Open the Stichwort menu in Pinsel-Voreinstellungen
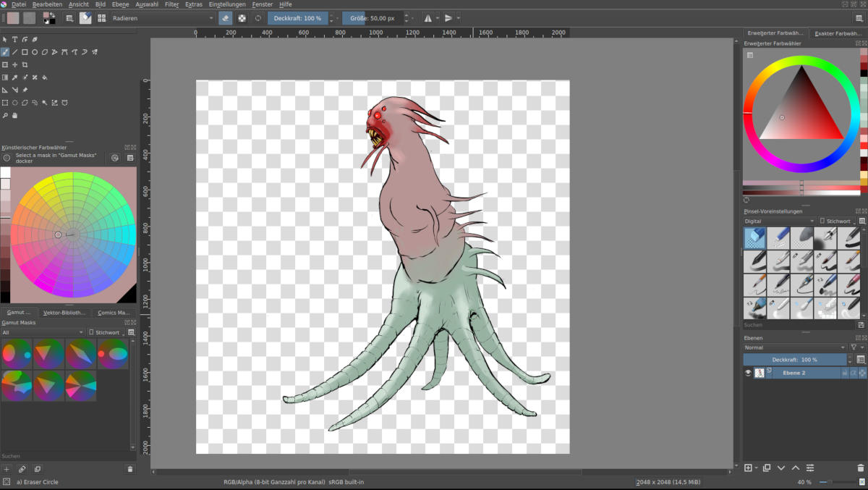 tap(838, 221)
